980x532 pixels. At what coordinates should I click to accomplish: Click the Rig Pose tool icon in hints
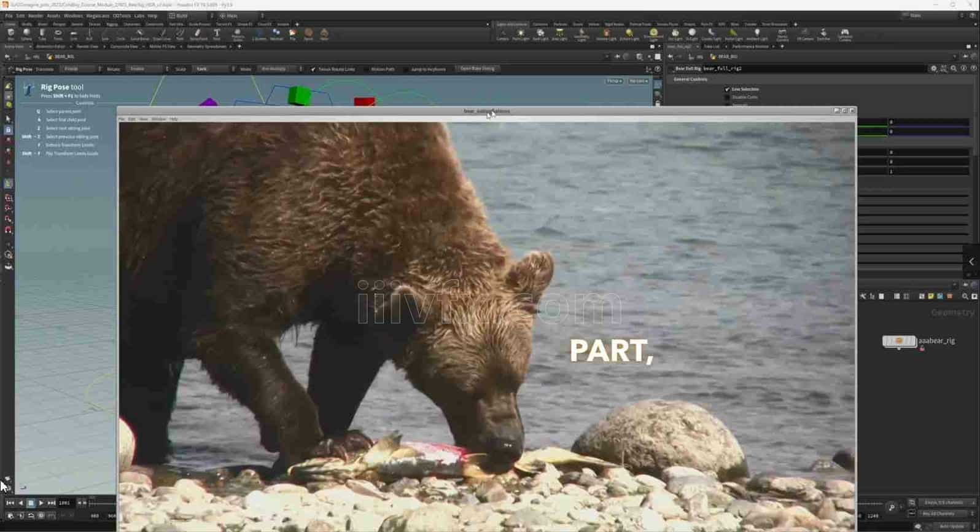[x=28, y=90]
